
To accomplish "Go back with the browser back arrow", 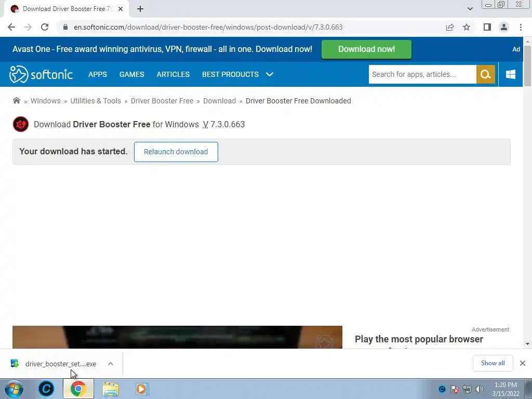I will (x=11, y=27).
